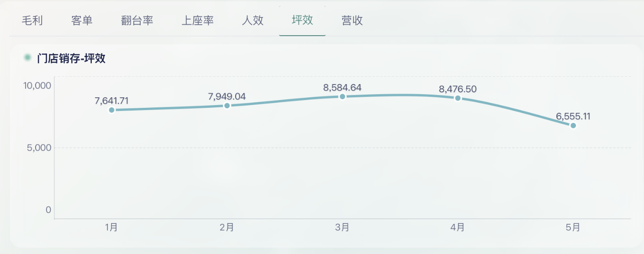This screenshot has width=644, height=254.
Task: Click the 6,555.11 value label
Action: (x=573, y=116)
